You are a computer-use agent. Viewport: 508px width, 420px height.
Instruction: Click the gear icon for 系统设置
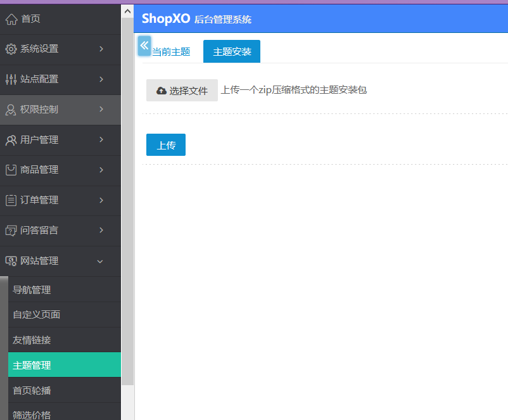[x=11, y=49]
